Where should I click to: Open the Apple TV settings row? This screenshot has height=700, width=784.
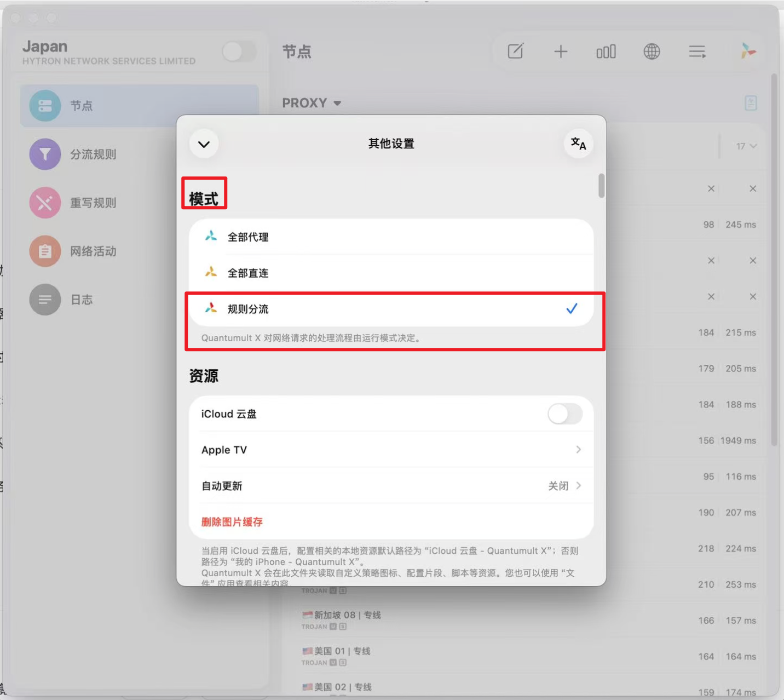391,450
